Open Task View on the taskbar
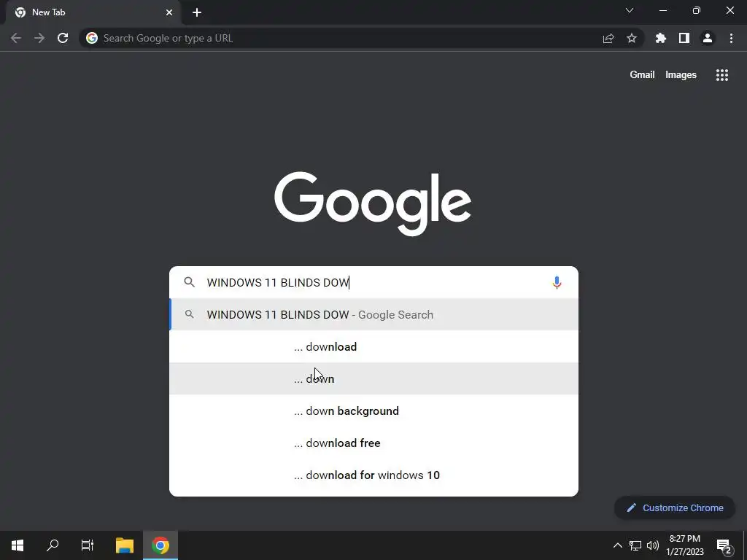Viewport: 747px width, 560px height. click(88, 545)
